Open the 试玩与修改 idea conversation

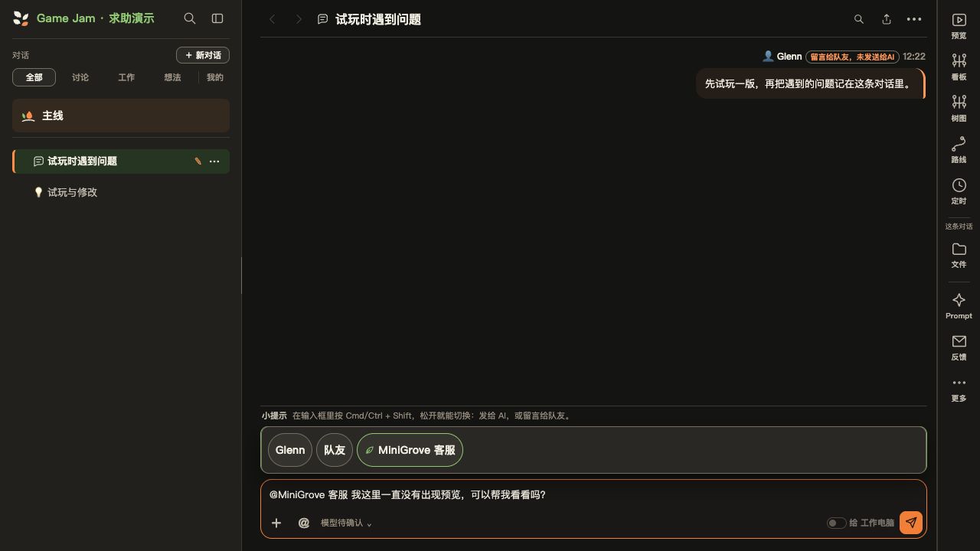click(x=121, y=192)
